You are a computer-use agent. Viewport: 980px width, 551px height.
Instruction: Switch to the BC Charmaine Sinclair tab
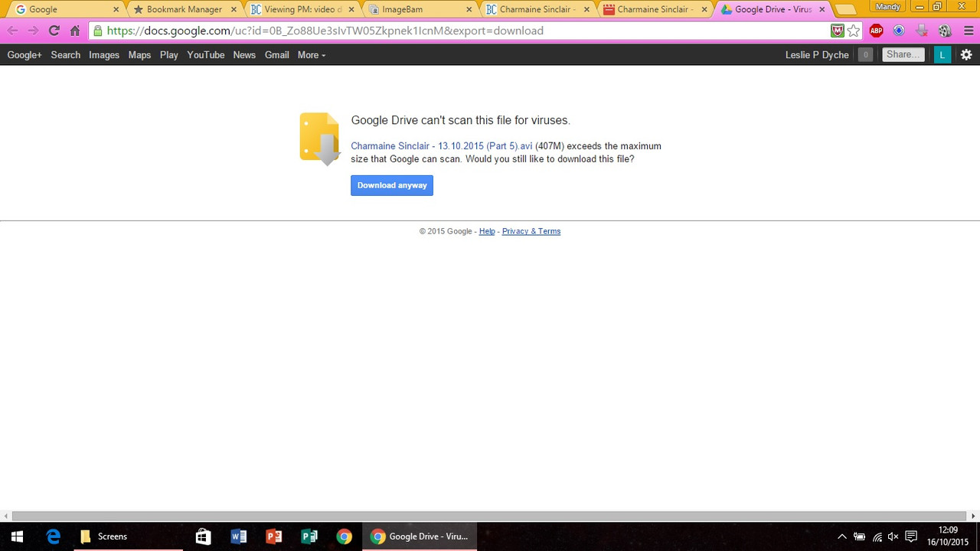pos(537,9)
